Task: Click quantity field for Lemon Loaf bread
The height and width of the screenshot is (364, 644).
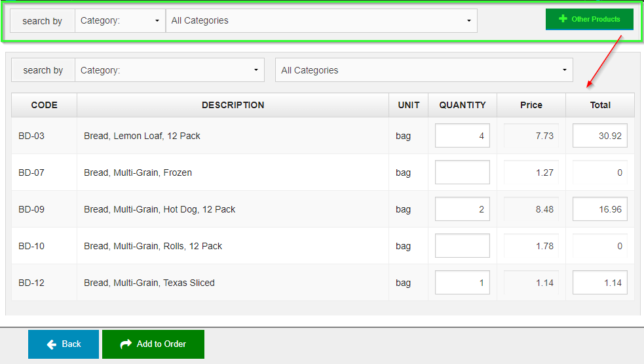Action: 462,136
